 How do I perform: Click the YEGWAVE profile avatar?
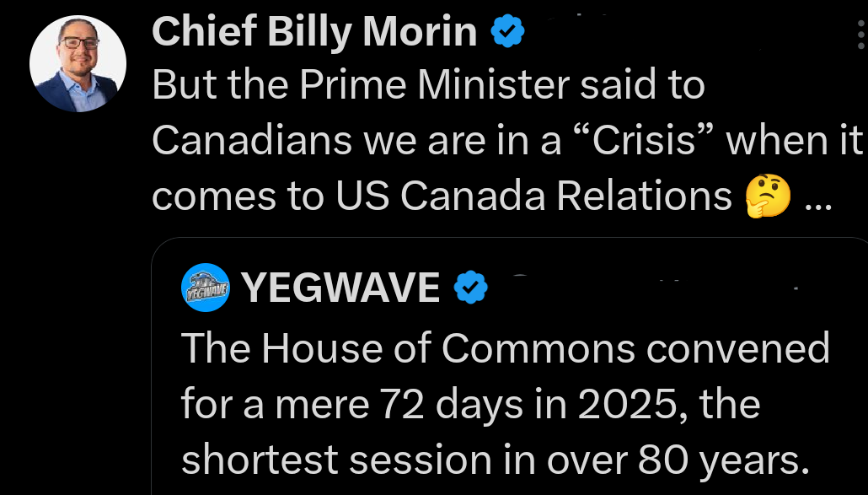(x=205, y=287)
